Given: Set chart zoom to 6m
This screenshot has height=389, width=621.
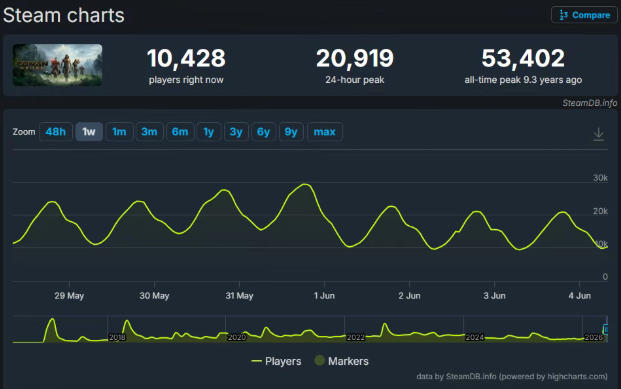Looking at the screenshot, I should (180, 132).
